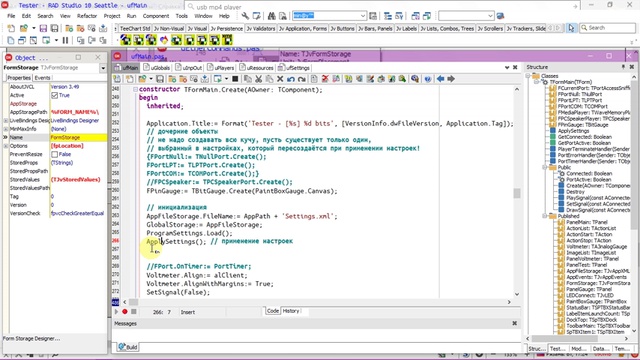The image size is (640, 360).
Task: Select first Jv Persistence palette component icon
Action: click(x=126, y=40)
